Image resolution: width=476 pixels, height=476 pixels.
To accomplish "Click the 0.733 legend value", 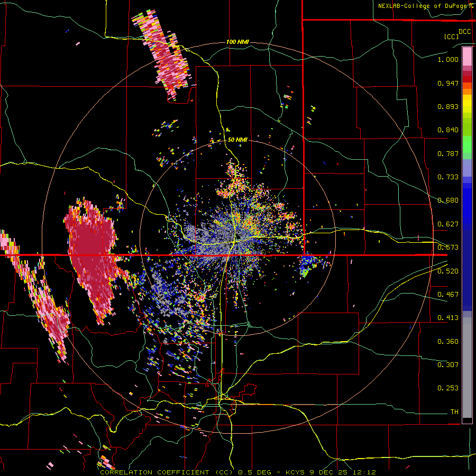I will click(448, 177).
